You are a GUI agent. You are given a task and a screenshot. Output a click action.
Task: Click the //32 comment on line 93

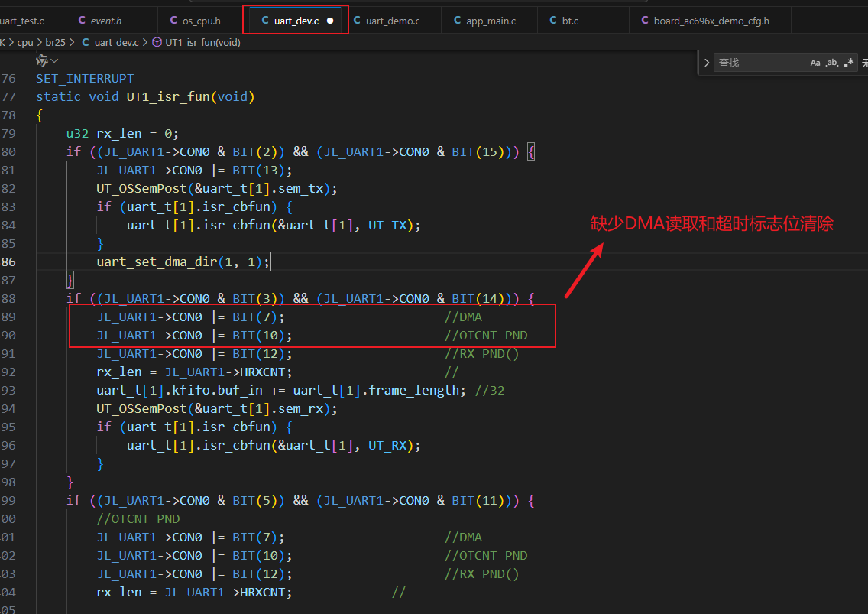pos(490,390)
